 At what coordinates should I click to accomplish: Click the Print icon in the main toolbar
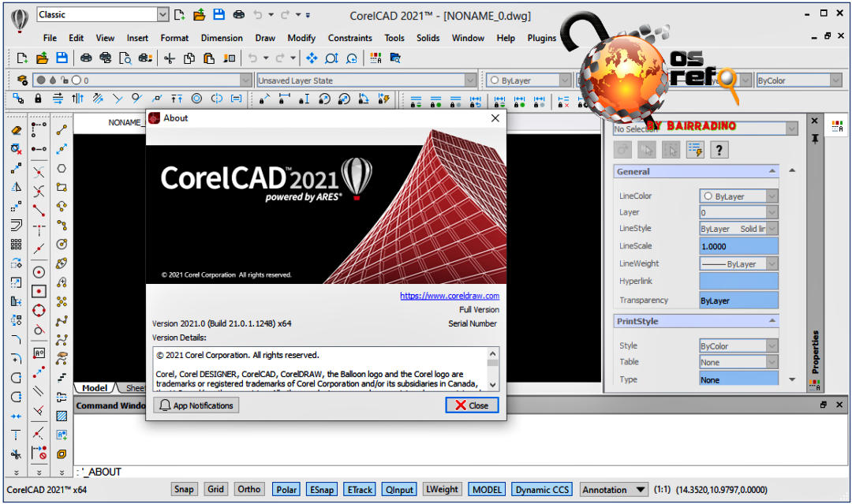click(x=86, y=58)
